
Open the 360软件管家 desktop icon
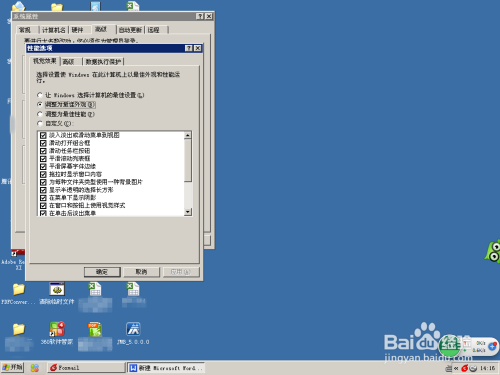tap(57, 329)
